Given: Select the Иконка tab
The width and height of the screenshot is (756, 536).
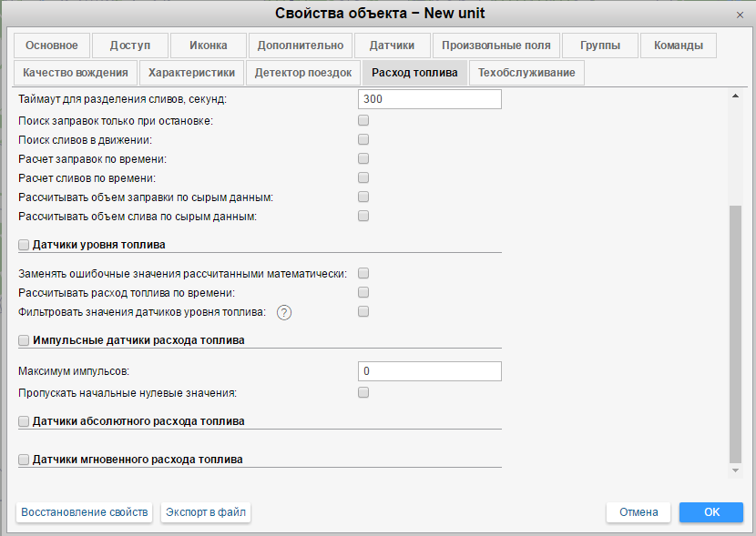Looking at the screenshot, I should (x=209, y=46).
